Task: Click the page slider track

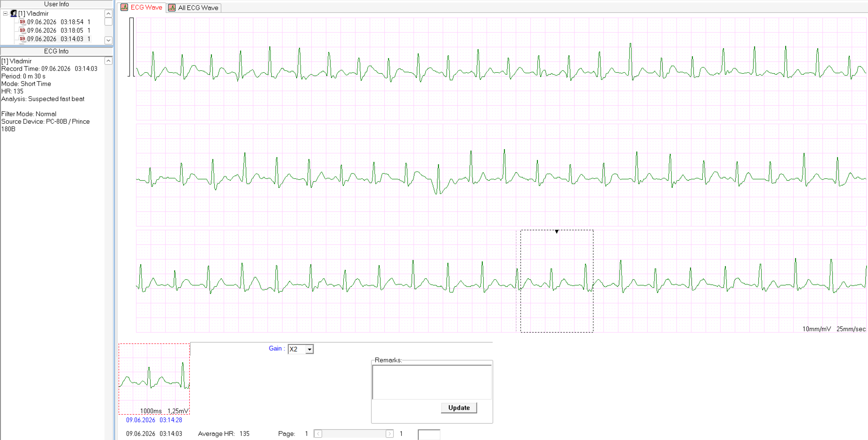Action: coord(354,434)
